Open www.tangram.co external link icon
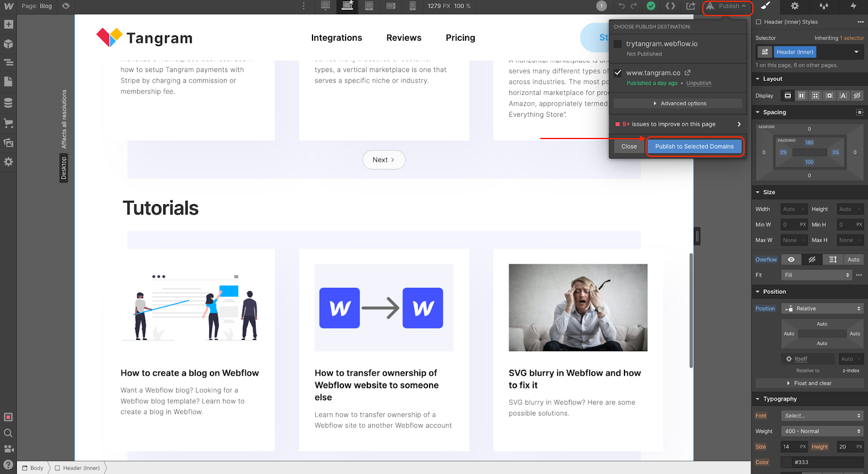This screenshot has height=474, width=868. 687,73
